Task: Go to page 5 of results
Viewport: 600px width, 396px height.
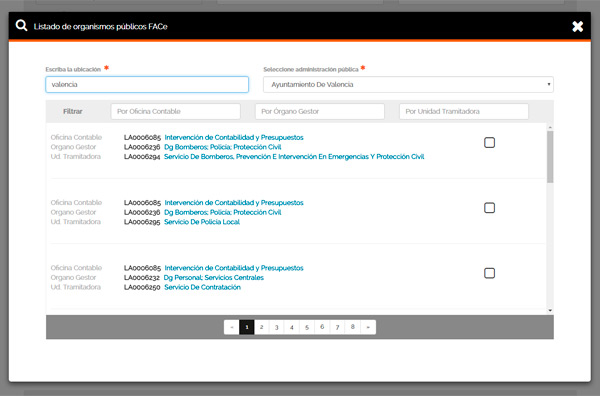Action: point(307,327)
